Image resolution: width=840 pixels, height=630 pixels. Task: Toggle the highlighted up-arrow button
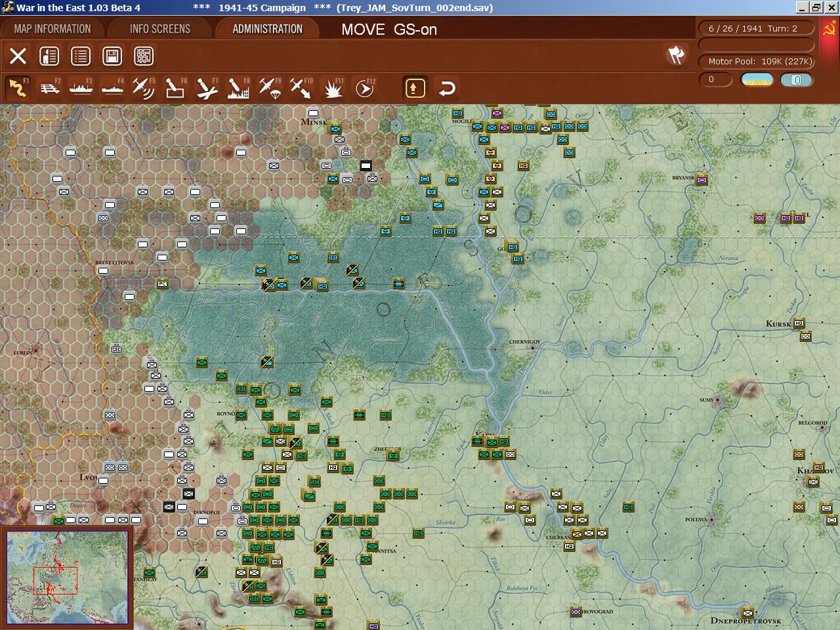tap(415, 88)
